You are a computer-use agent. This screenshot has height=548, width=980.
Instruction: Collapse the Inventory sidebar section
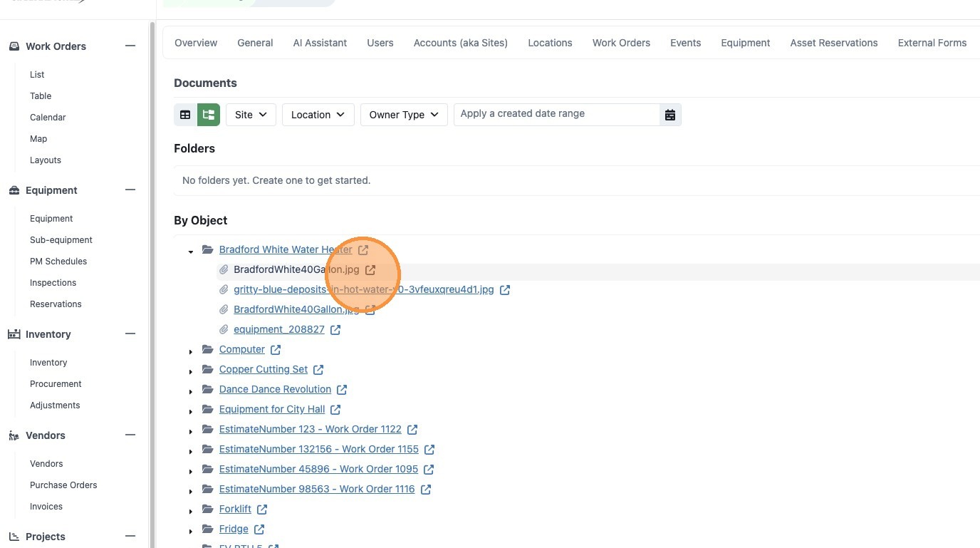(130, 334)
